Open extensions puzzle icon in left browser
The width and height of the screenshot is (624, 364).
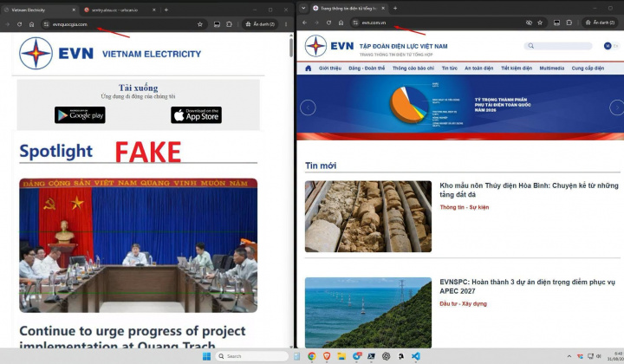pos(229,24)
